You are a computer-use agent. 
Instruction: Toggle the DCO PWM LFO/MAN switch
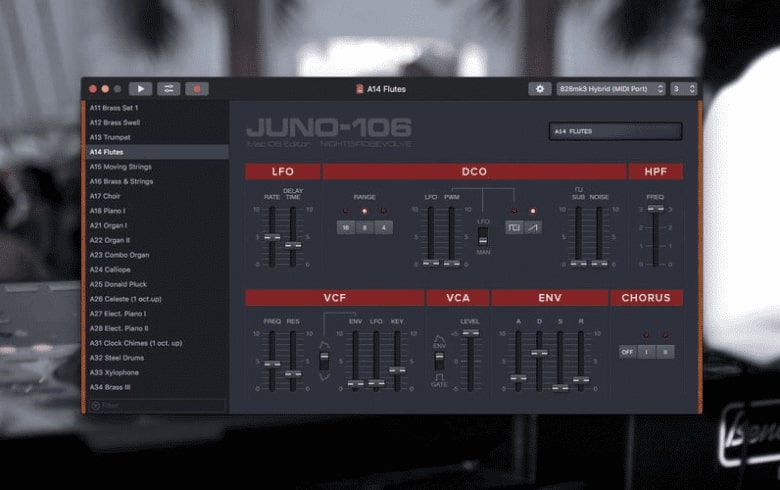[483, 236]
